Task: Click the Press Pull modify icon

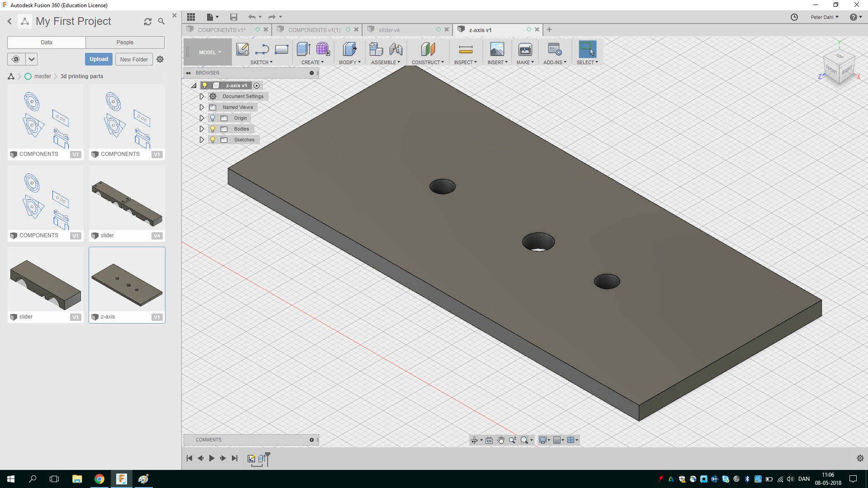Action: [x=349, y=49]
